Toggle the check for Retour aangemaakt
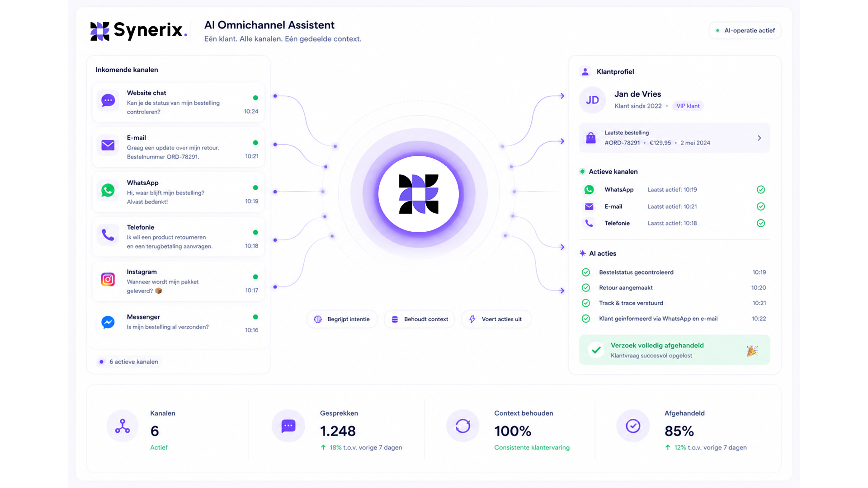Image resolution: width=868 pixels, height=488 pixels. coord(586,288)
